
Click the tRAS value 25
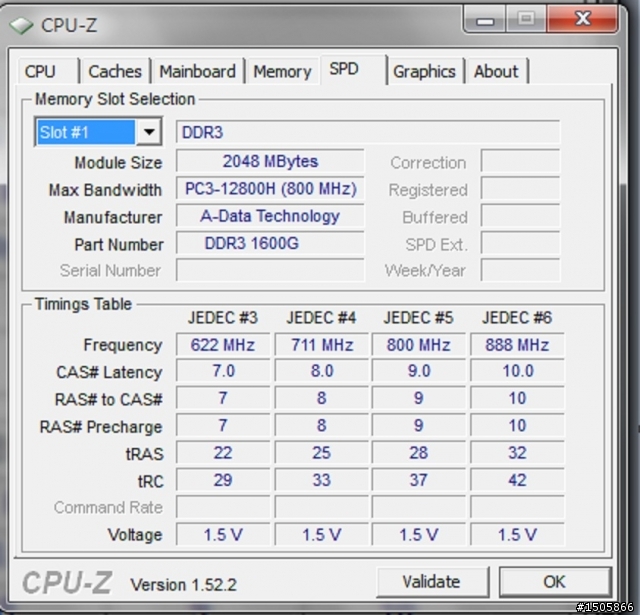[322, 453]
